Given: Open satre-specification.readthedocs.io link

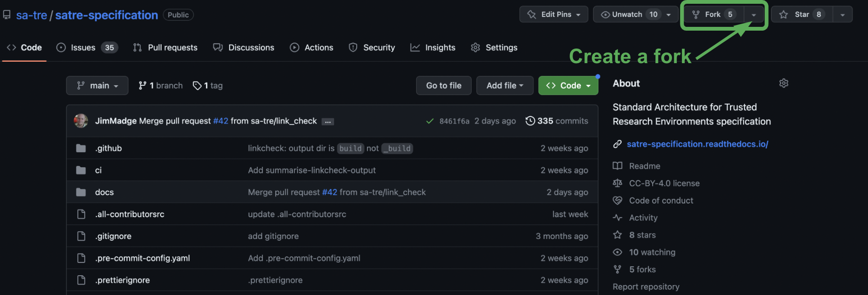Looking at the screenshot, I should (x=697, y=144).
